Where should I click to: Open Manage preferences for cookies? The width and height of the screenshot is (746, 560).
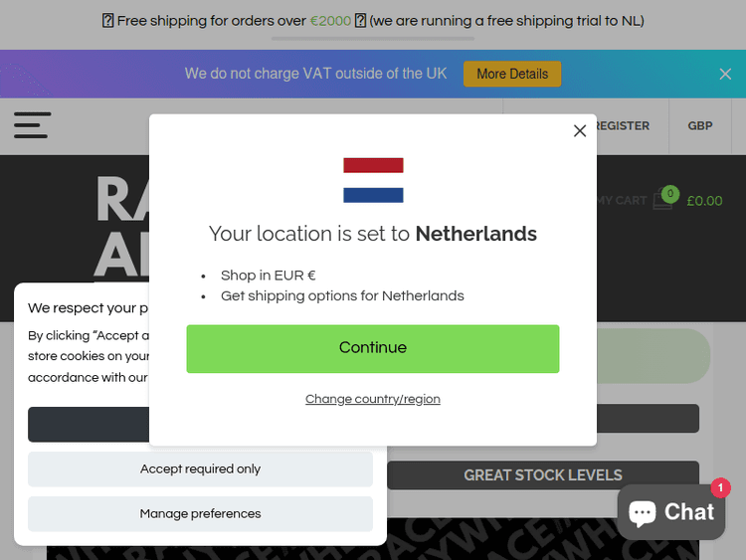tap(200, 514)
